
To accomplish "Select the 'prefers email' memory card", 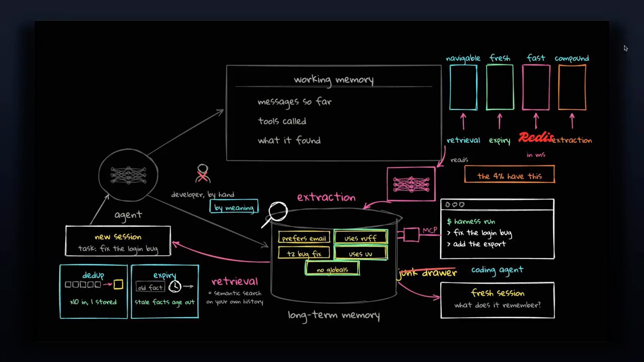I will 304,238.
